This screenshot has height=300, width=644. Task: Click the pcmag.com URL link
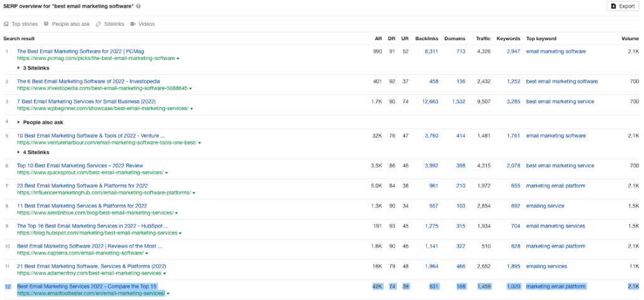(96, 58)
